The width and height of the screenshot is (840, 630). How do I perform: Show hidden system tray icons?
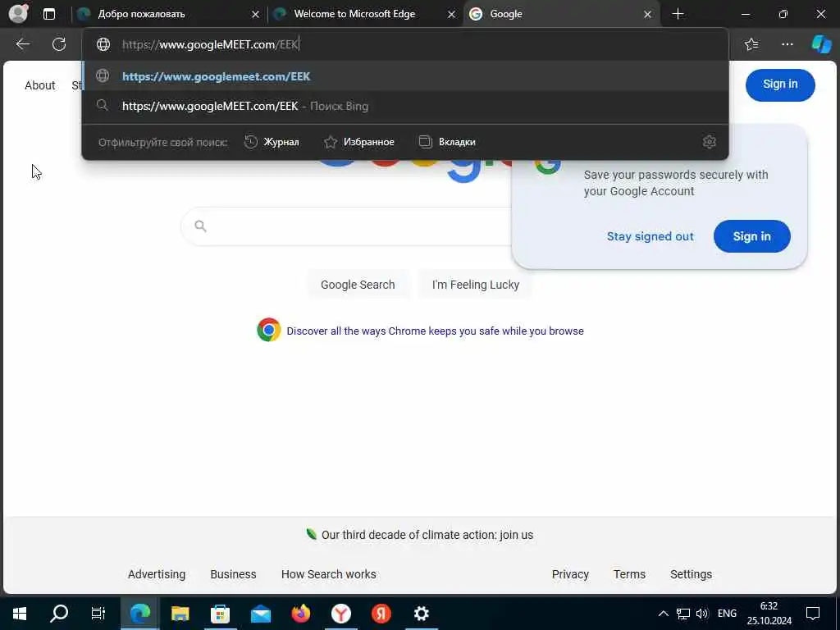[663, 614]
